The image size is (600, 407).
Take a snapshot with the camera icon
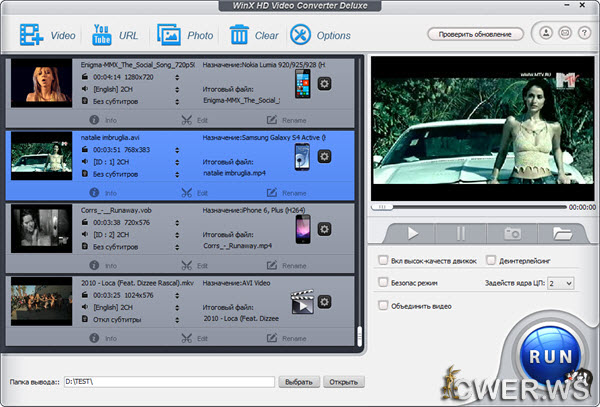tap(512, 233)
